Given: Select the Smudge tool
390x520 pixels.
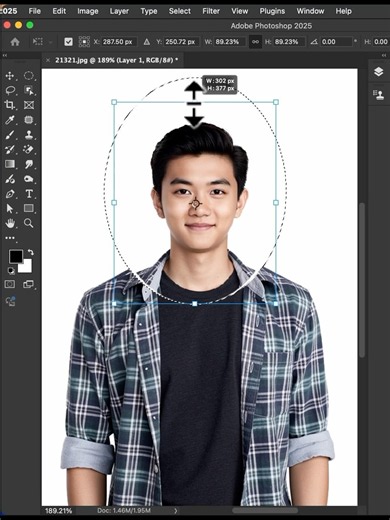Looking at the screenshot, I should (x=29, y=164).
